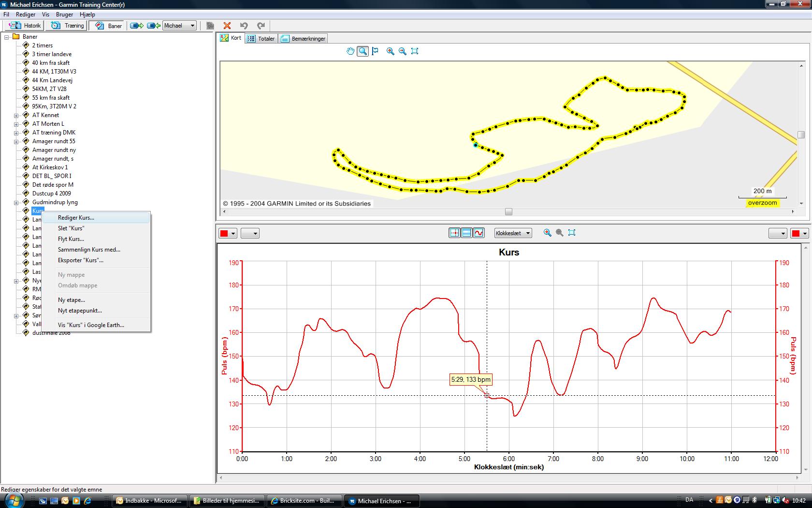Click the Historik button

pos(26,26)
